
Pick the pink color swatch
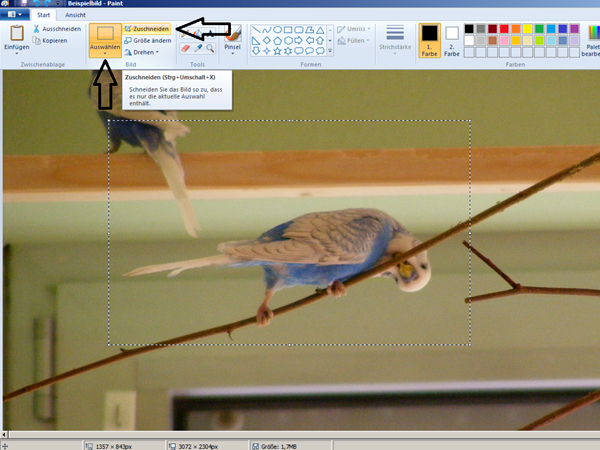[504, 40]
